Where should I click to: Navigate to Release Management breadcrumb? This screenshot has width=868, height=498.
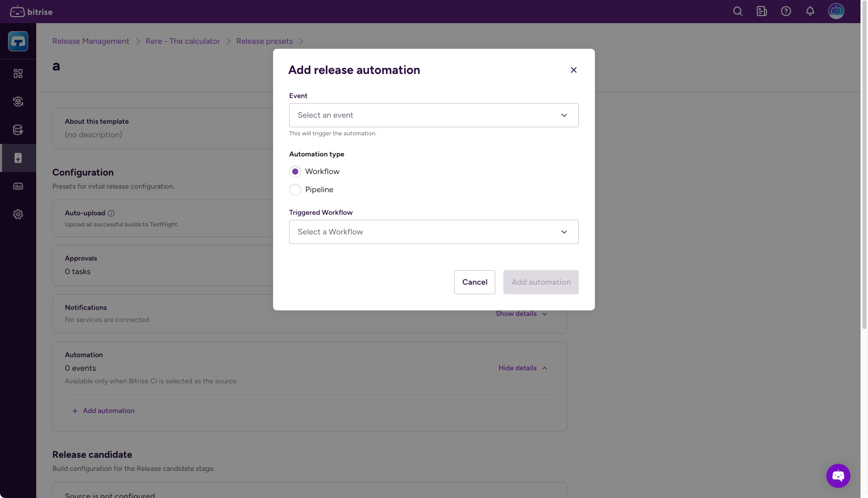[91, 41]
